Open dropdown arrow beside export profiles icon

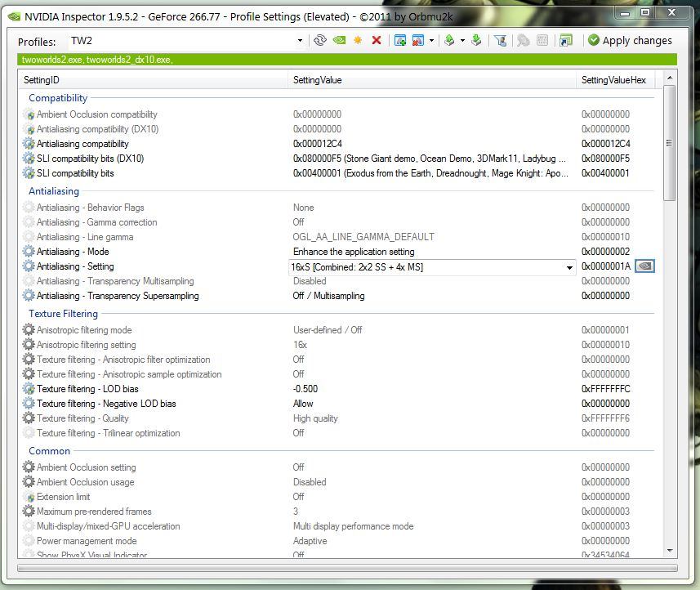(462, 41)
